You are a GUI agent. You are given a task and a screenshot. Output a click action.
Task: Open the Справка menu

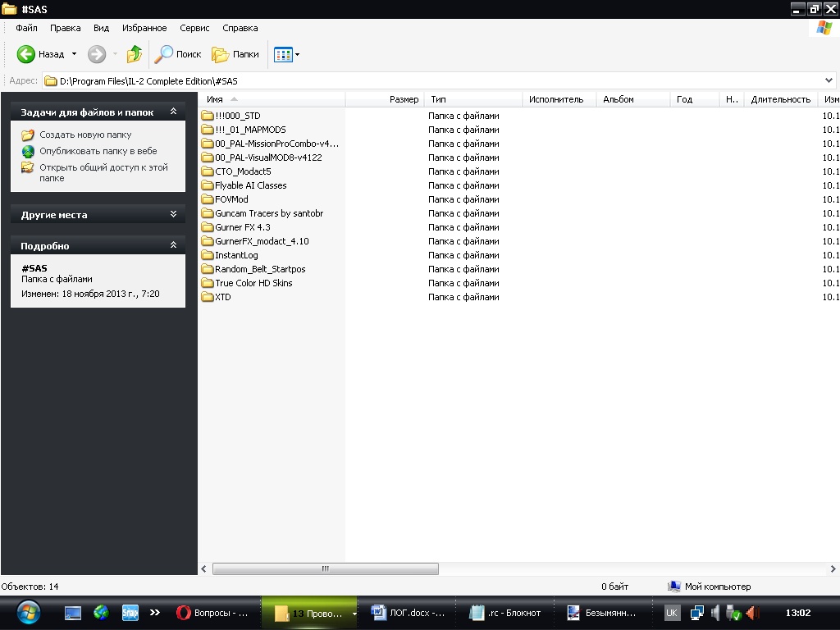coord(240,28)
